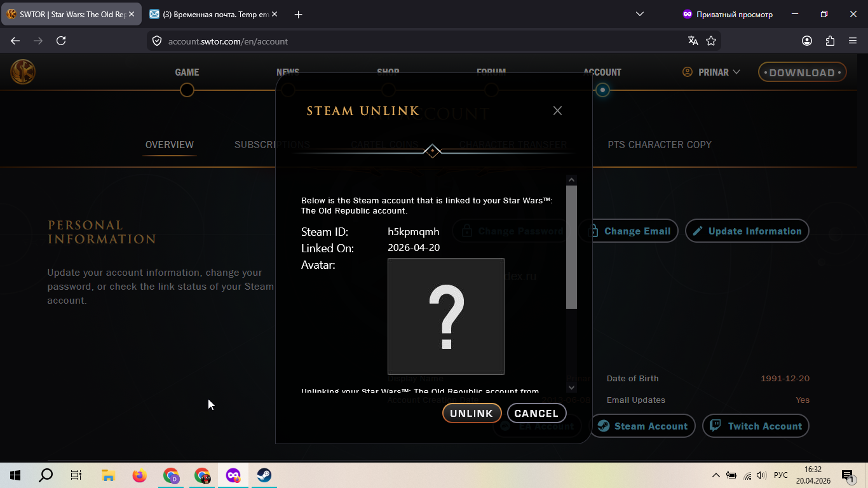The width and height of the screenshot is (868, 488).
Task: Open the notification center icon
Action: tap(847, 475)
